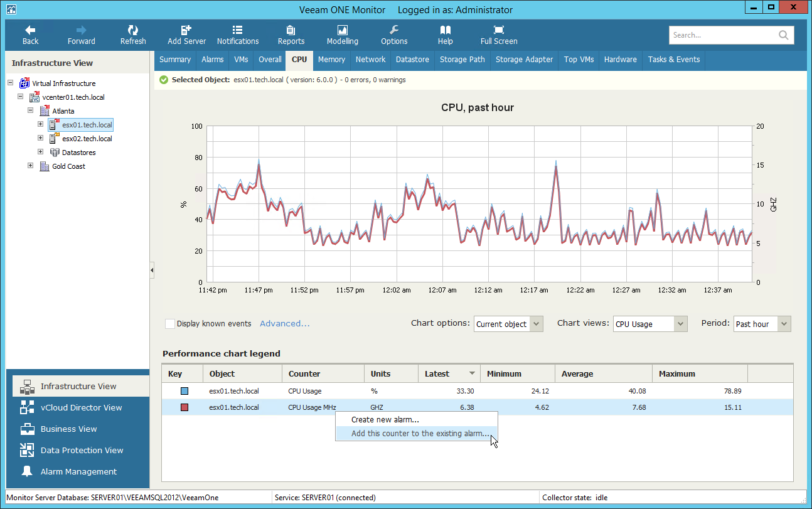This screenshot has width=812, height=509.
Task: Open the Top VMs tab
Action: coord(579,60)
